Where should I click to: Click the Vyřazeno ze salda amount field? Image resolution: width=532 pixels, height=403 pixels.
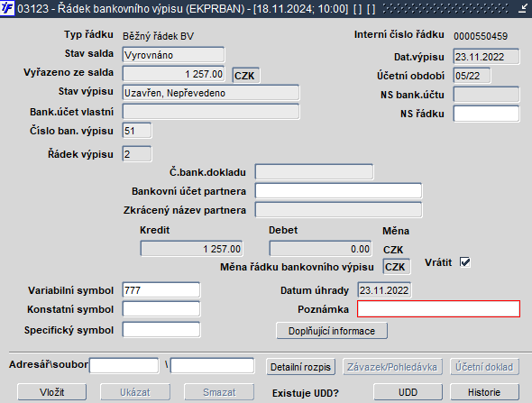click(x=173, y=74)
